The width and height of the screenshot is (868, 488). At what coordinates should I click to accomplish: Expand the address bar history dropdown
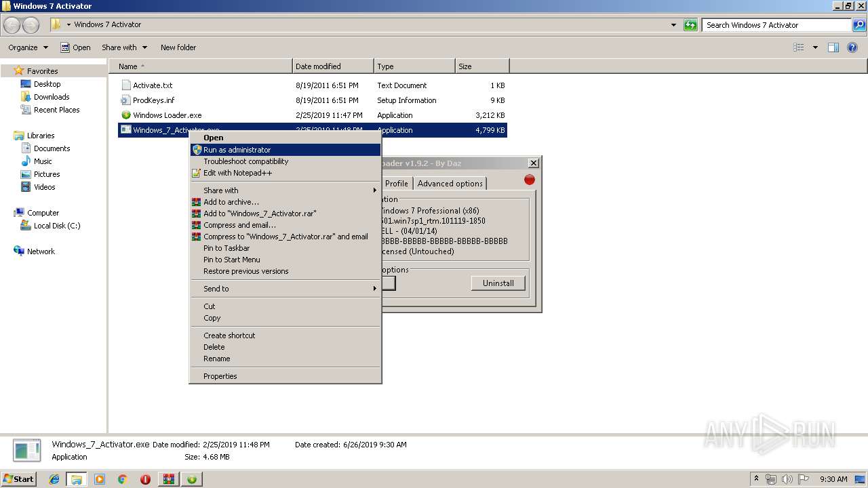[x=673, y=25]
